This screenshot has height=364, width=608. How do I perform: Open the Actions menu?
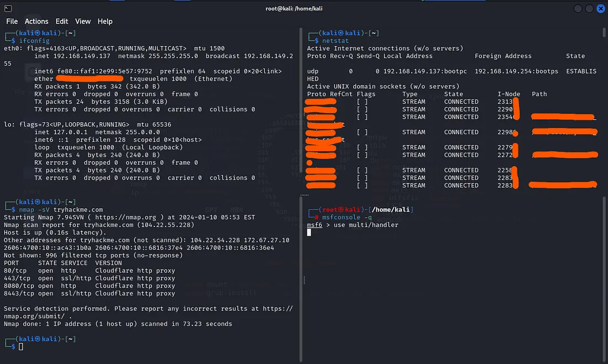pyautogui.click(x=36, y=21)
